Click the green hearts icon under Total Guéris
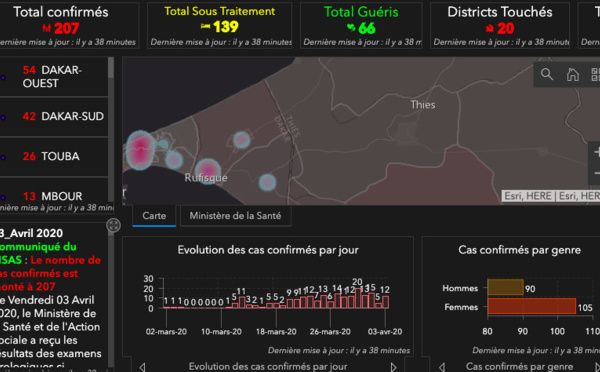This screenshot has width=600, height=372. click(351, 28)
